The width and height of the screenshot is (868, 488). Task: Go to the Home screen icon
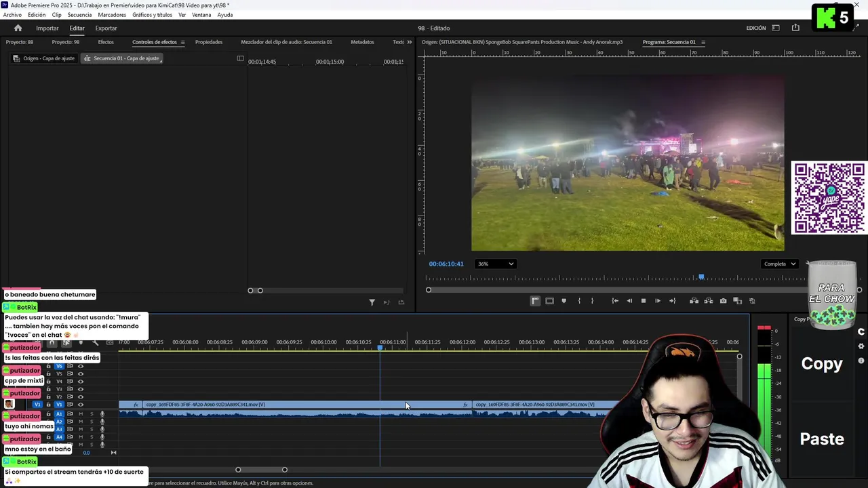(x=18, y=28)
